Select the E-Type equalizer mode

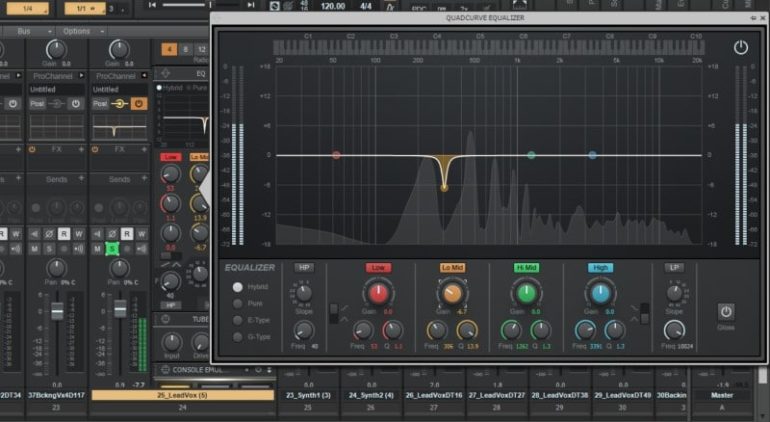click(x=237, y=320)
